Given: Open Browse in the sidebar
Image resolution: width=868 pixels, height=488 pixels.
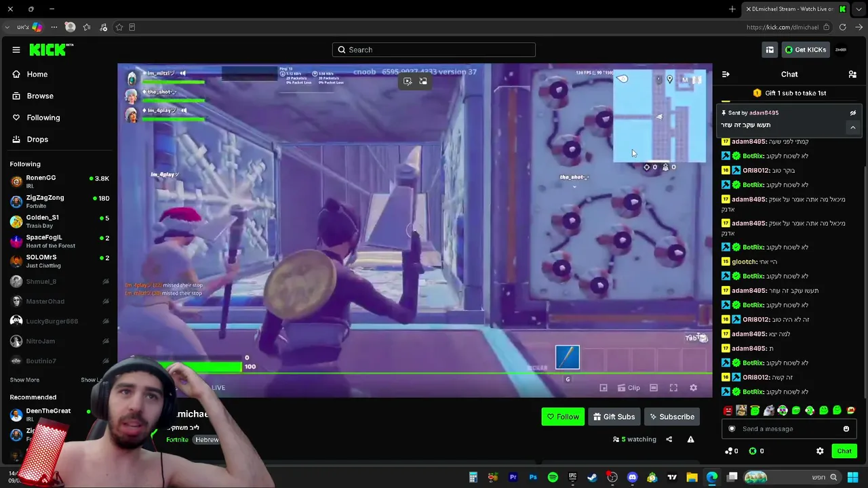Looking at the screenshot, I should click(33, 96).
